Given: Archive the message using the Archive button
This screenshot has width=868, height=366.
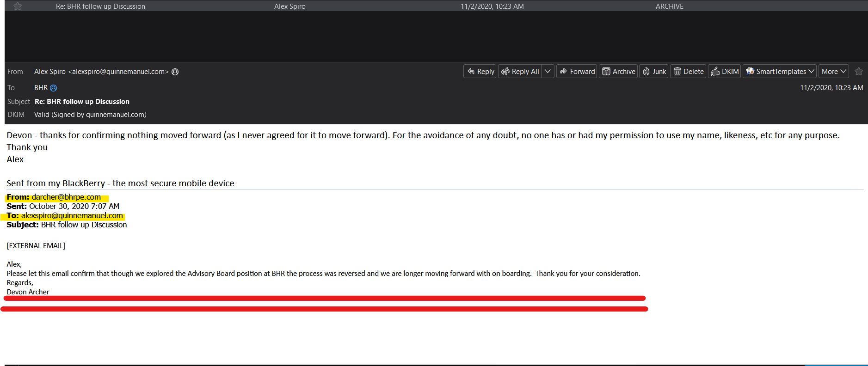Looking at the screenshot, I should (x=618, y=72).
